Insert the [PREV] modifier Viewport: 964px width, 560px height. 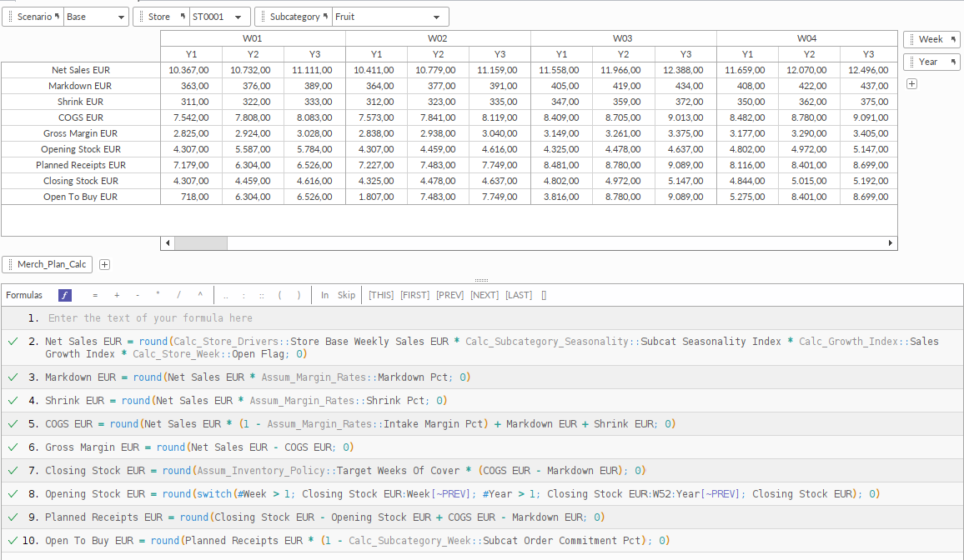[x=450, y=295]
